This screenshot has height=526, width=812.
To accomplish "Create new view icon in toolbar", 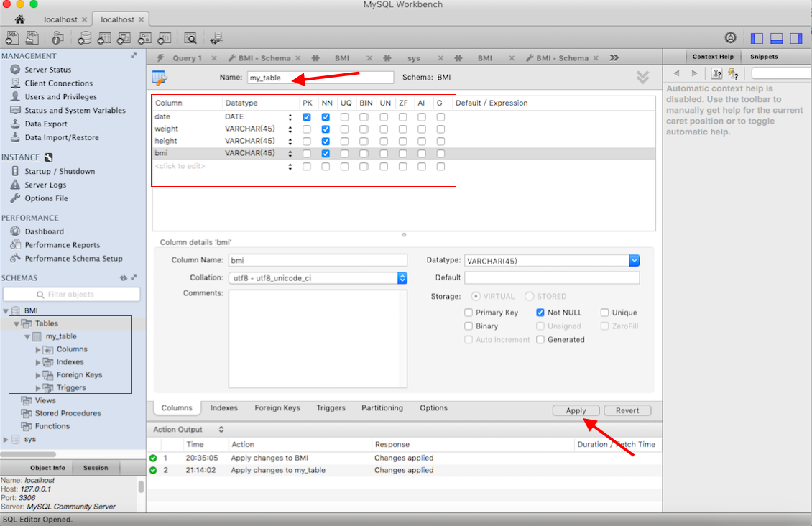I will (124, 38).
